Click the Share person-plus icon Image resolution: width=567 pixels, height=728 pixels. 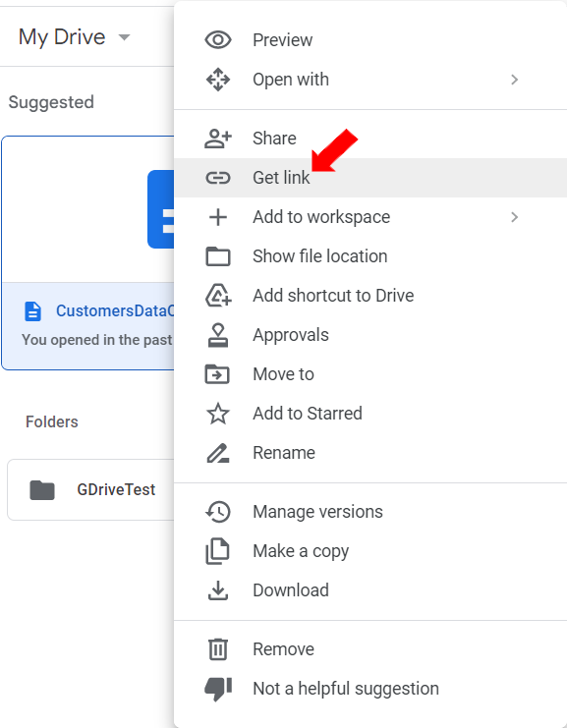pyautogui.click(x=218, y=139)
